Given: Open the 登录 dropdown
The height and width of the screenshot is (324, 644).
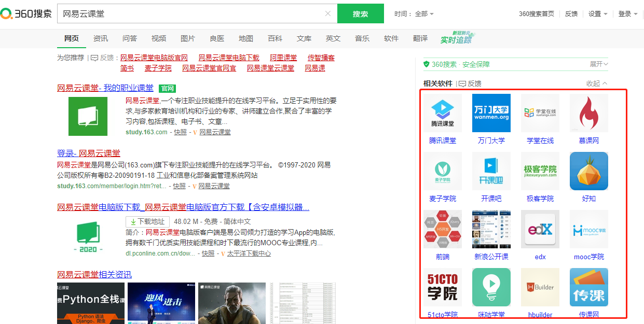Looking at the screenshot, I should click(628, 14).
